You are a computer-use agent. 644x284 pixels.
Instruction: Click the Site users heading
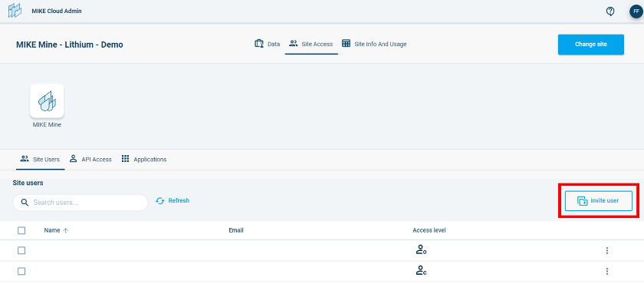coord(28,183)
